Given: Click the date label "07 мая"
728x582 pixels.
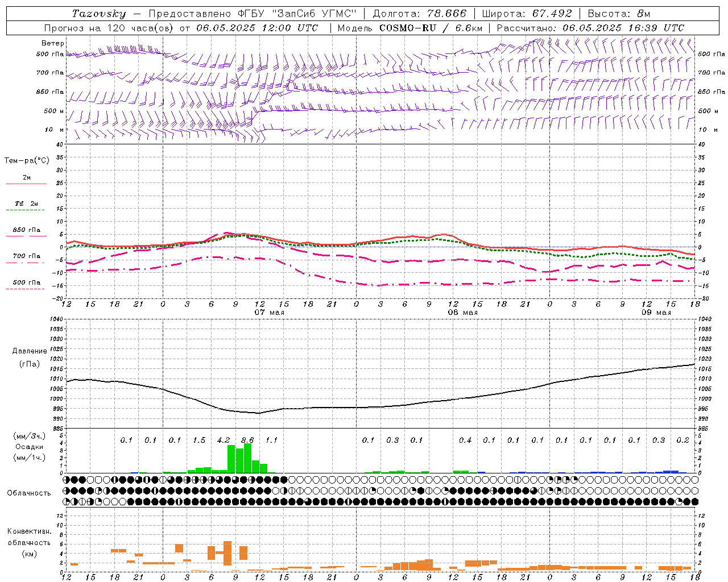Looking at the screenshot, I should 269,313.
